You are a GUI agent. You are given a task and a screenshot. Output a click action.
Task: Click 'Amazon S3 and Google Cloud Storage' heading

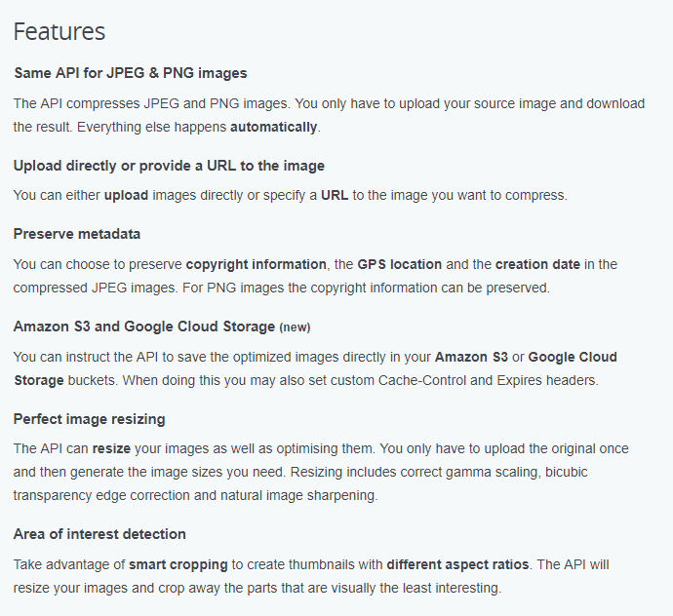(x=144, y=327)
